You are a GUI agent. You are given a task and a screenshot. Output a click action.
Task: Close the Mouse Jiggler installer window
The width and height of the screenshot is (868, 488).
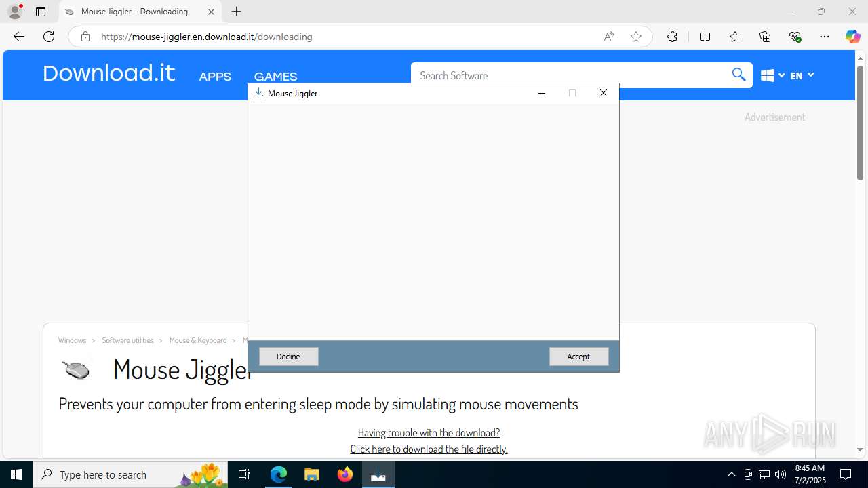604,93
